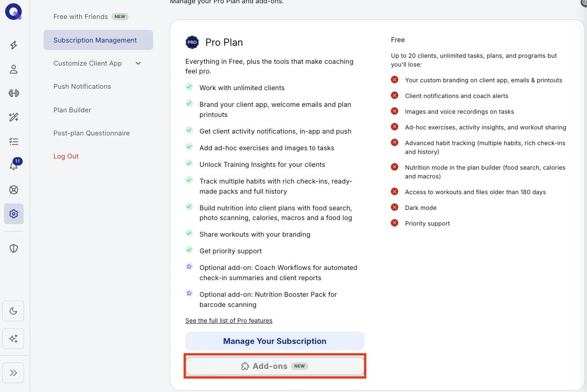Click the Free plan heading text
Viewport: 587px width, 392px height.
[x=398, y=40]
